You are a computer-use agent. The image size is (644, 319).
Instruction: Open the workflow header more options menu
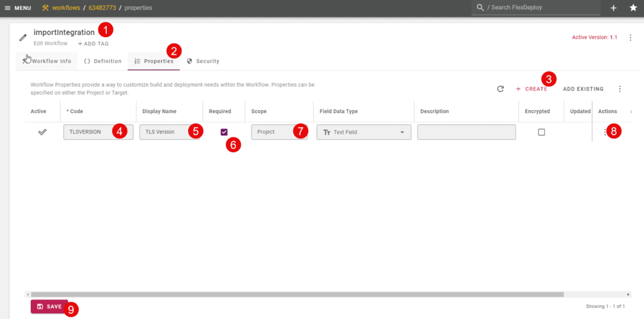tap(630, 38)
